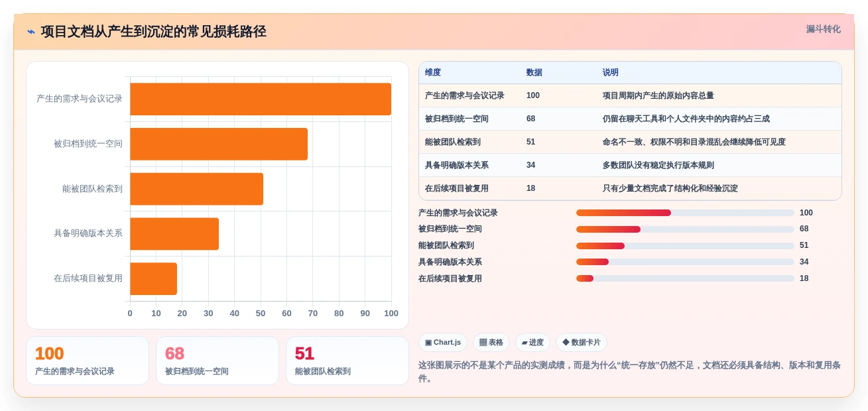
Task: Click table cell 被归档到统一空间
Action: coord(457,119)
